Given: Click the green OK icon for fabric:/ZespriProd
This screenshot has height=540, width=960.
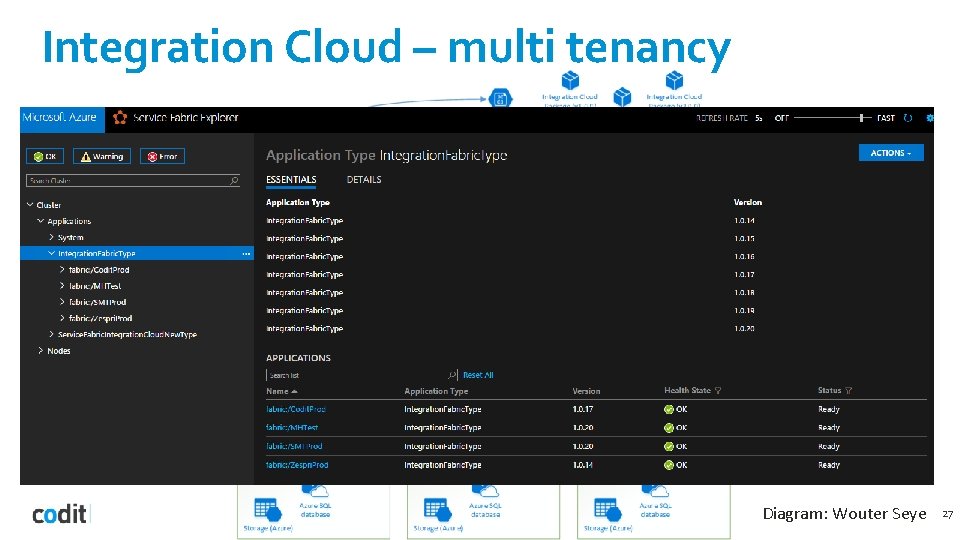Looking at the screenshot, I should pos(669,465).
